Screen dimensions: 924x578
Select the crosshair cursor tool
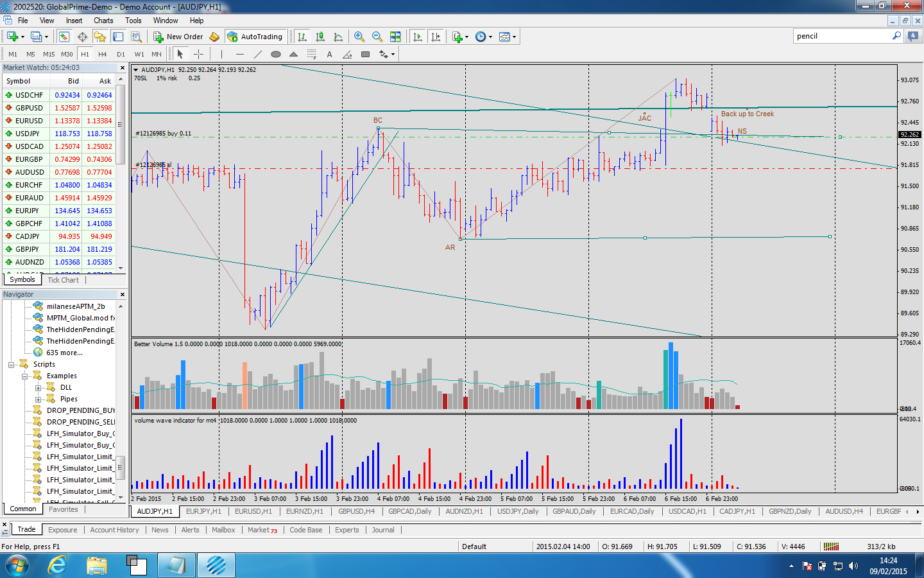(x=198, y=54)
